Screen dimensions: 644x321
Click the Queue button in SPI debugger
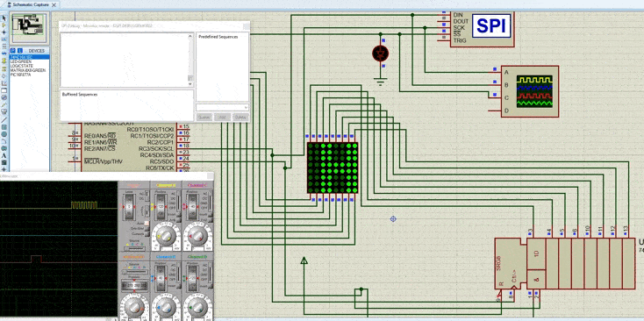pyautogui.click(x=204, y=117)
